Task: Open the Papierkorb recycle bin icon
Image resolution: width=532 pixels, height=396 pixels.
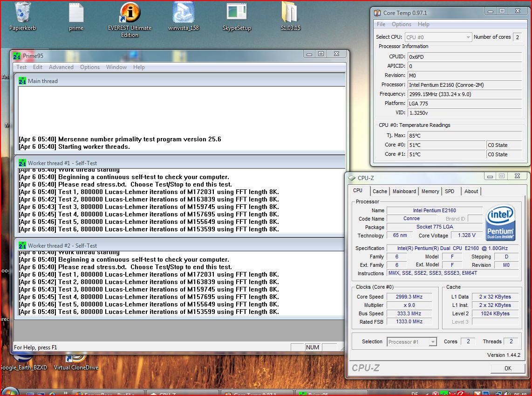Action: pyautogui.click(x=22, y=16)
